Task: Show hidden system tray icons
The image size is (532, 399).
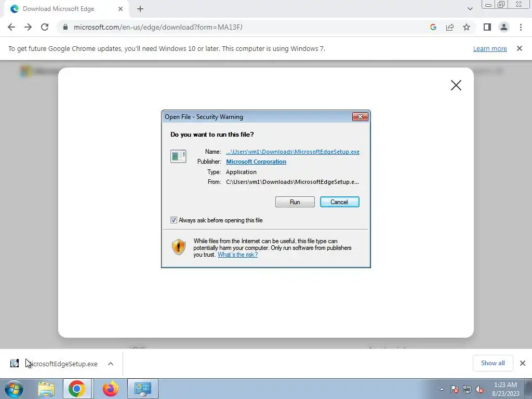Action: click(x=442, y=389)
